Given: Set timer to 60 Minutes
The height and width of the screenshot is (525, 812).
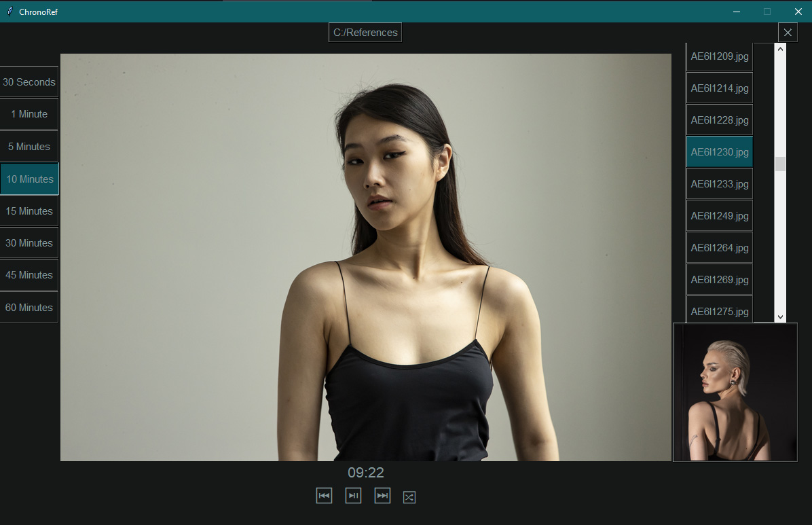Looking at the screenshot, I should tap(29, 308).
